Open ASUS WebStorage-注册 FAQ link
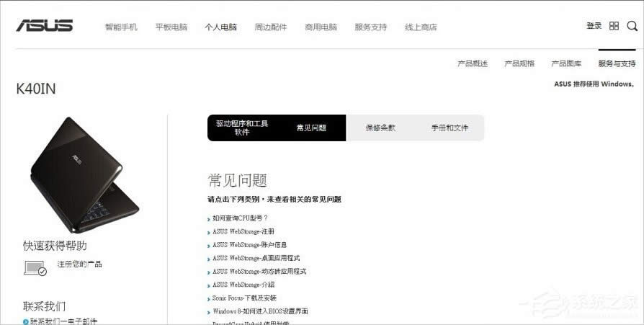The image size is (644, 325). (x=243, y=232)
